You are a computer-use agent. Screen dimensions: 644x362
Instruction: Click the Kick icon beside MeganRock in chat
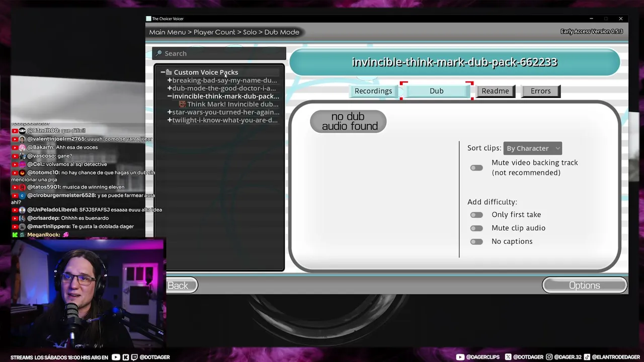15,235
